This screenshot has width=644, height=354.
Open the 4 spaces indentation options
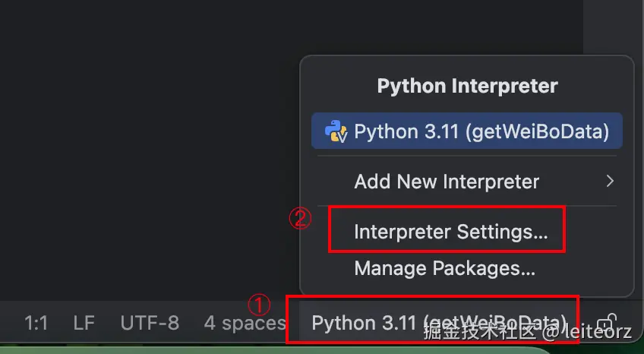point(244,323)
